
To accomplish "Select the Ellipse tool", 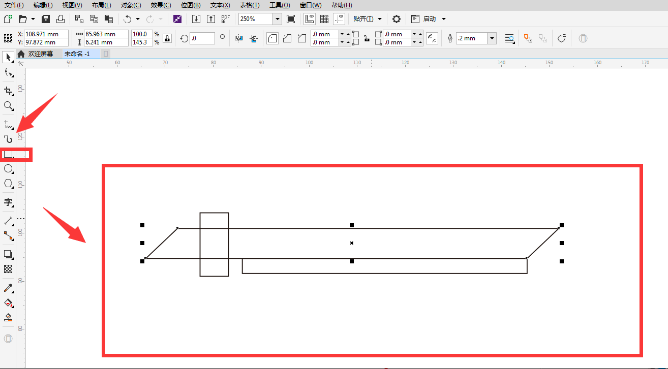I will (9, 169).
